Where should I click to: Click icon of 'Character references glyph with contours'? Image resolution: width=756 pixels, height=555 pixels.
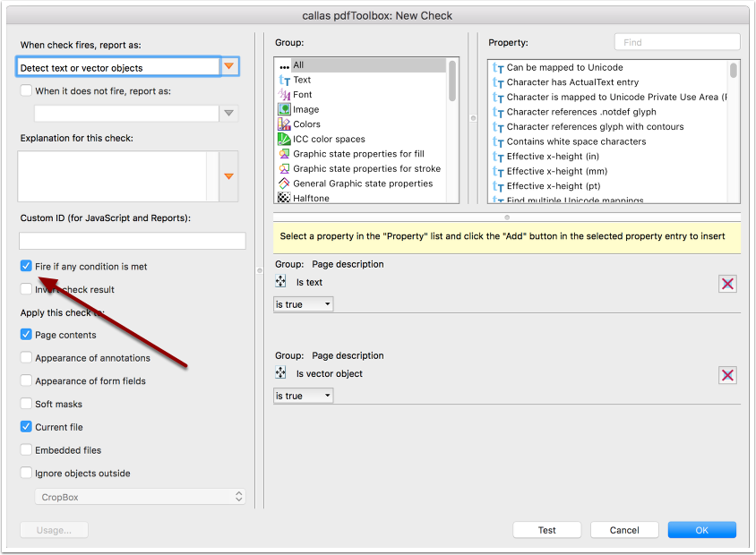[x=498, y=127]
